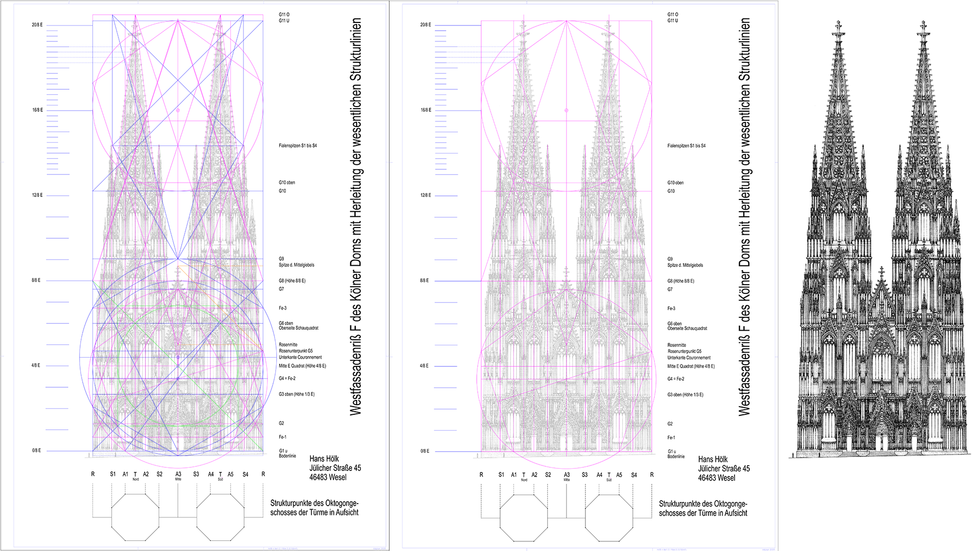
Task: Click the plain cathedral facade engraving
Action: 881,240
